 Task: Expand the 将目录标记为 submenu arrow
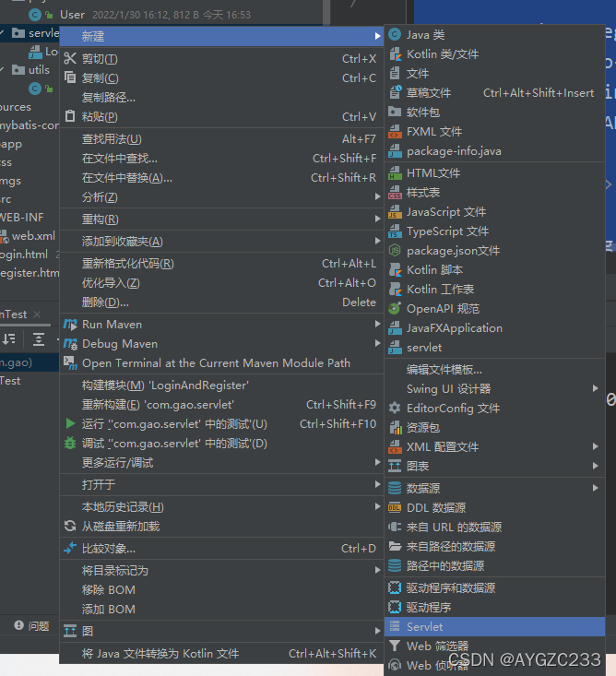(377, 570)
